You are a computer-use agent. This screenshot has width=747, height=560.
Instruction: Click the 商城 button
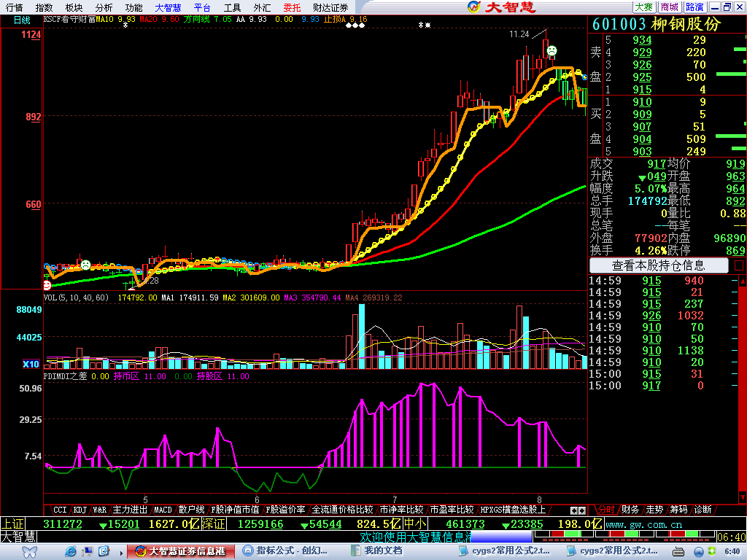[x=670, y=7]
